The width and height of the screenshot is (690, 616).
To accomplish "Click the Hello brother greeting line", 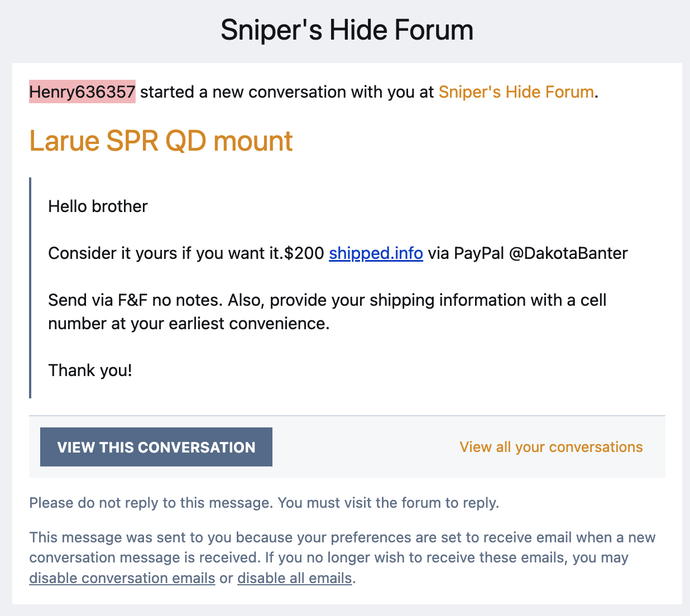I will pyautogui.click(x=98, y=206).
